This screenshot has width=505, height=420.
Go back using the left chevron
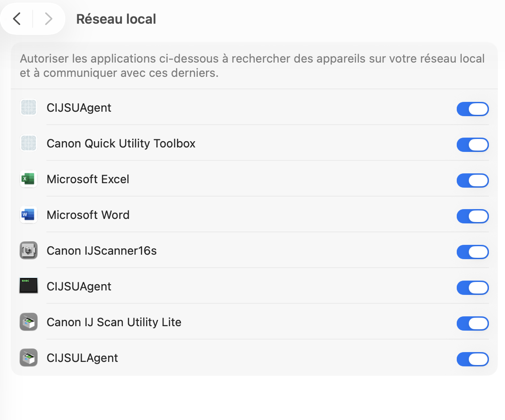click(x=17, y=19)
